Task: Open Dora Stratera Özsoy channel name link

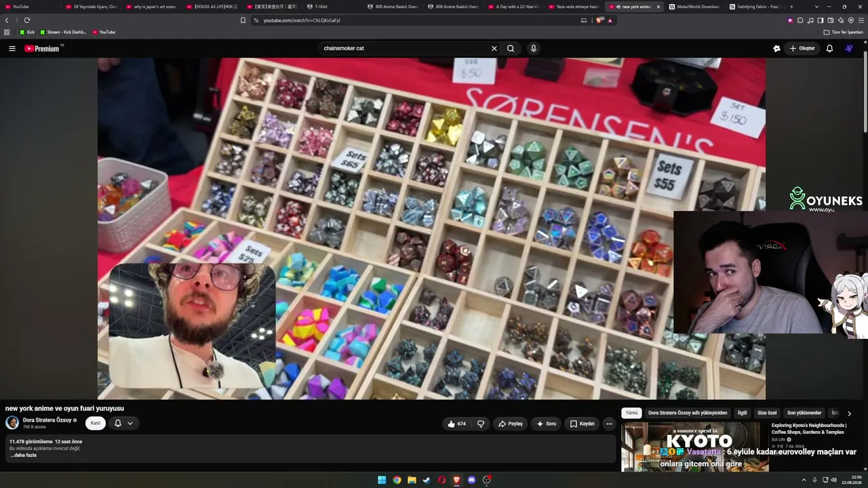Action: [47, 420]
